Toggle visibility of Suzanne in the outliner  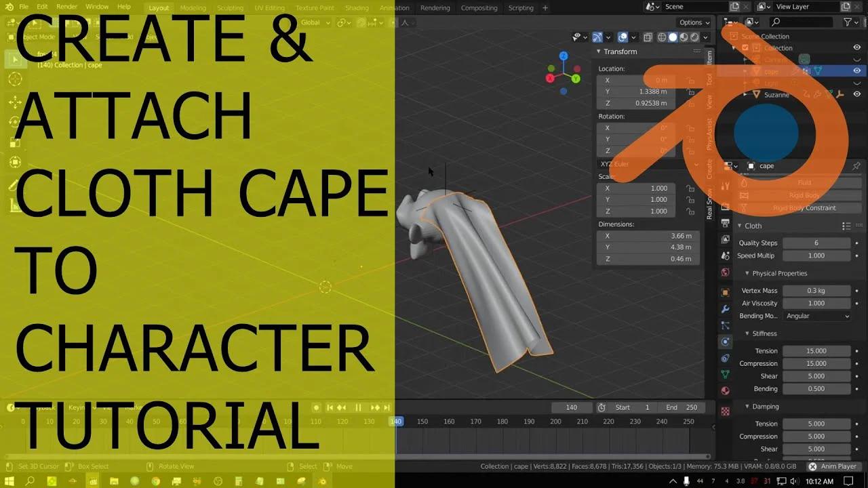point(857,95)
